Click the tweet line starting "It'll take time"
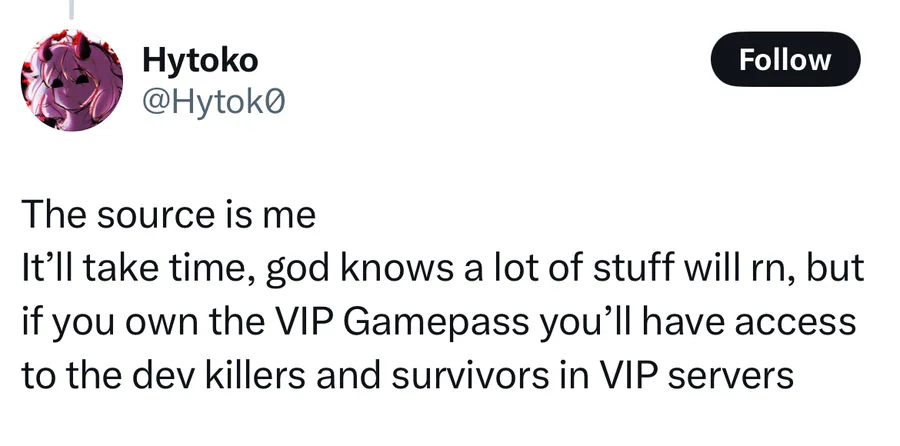900x446 pixels. click(443, 269)
